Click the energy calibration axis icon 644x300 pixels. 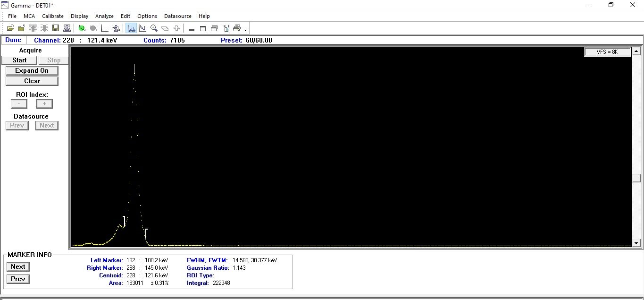(x=105, y=28)
